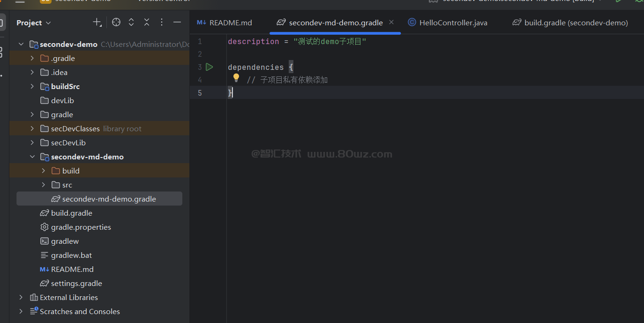Open Project panel options three-dot menu

pyautogui.click(x=162, y=23)
